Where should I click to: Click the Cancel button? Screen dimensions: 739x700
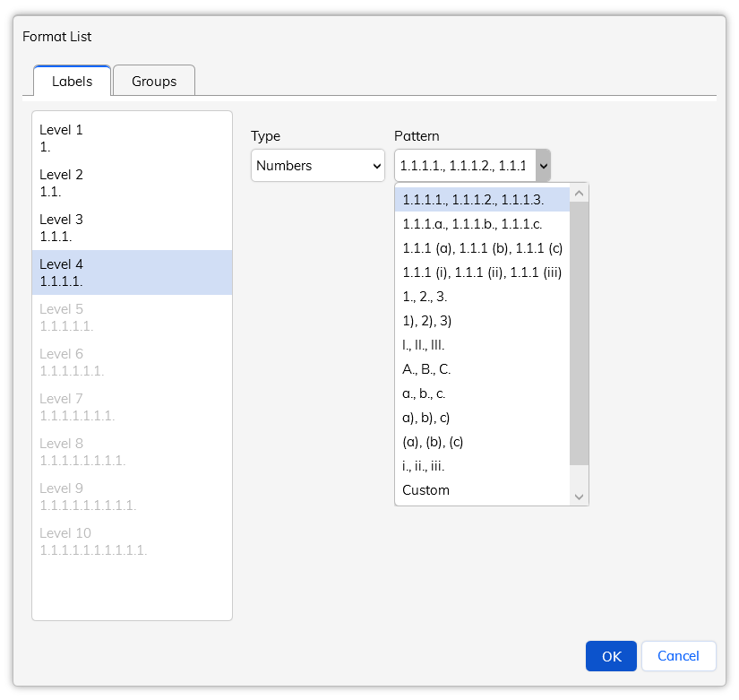tap(678, 656)
